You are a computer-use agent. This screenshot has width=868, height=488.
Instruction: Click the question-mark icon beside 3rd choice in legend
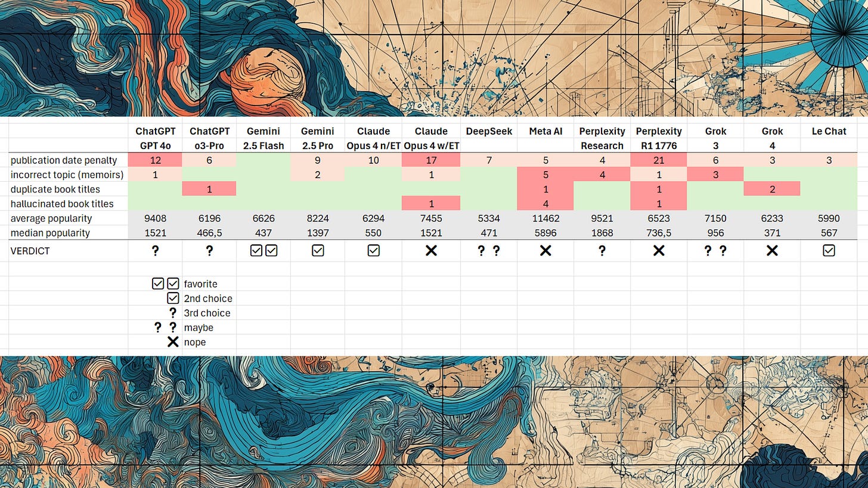point(173,313)
